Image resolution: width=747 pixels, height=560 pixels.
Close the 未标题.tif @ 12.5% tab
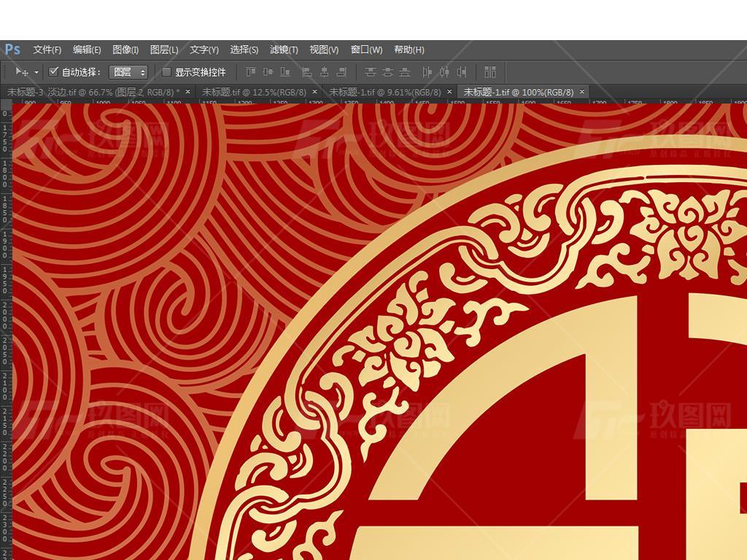314,91
